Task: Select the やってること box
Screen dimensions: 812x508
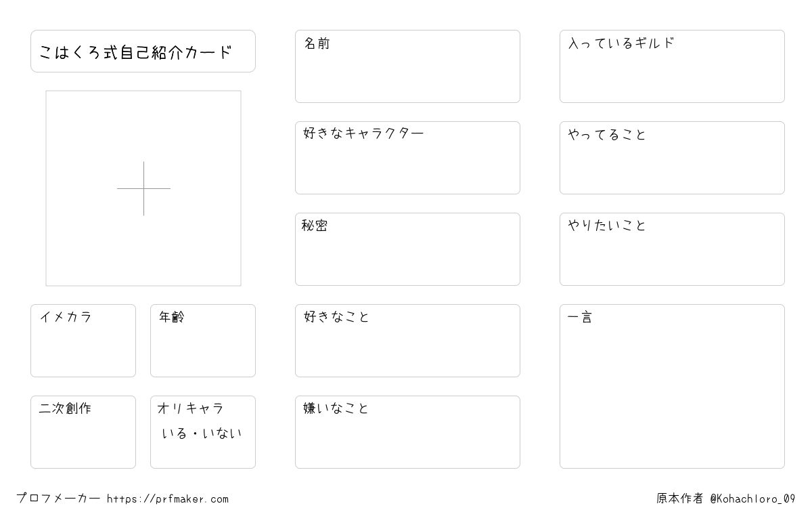Action: tap(672, 158)
